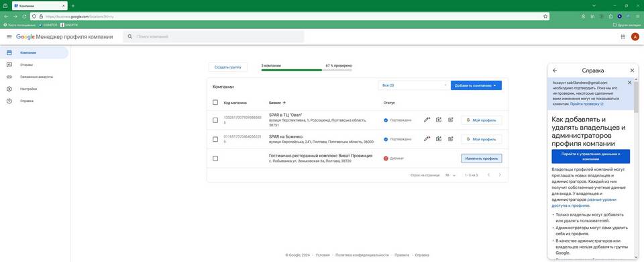Click Перейти к управлению данными о компании
This screenshot has width=644, height=262.
coord(590,157)
